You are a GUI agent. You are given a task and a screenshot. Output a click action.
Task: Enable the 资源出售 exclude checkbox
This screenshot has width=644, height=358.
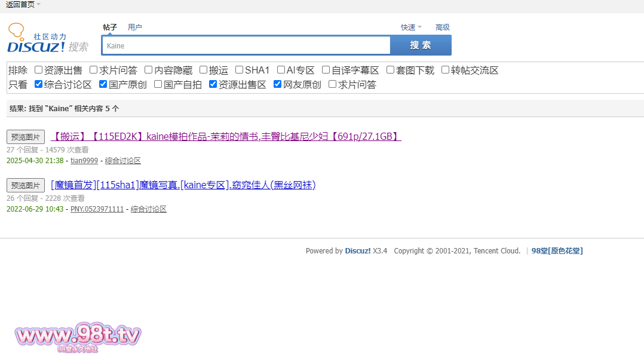(x=39, y=70)
